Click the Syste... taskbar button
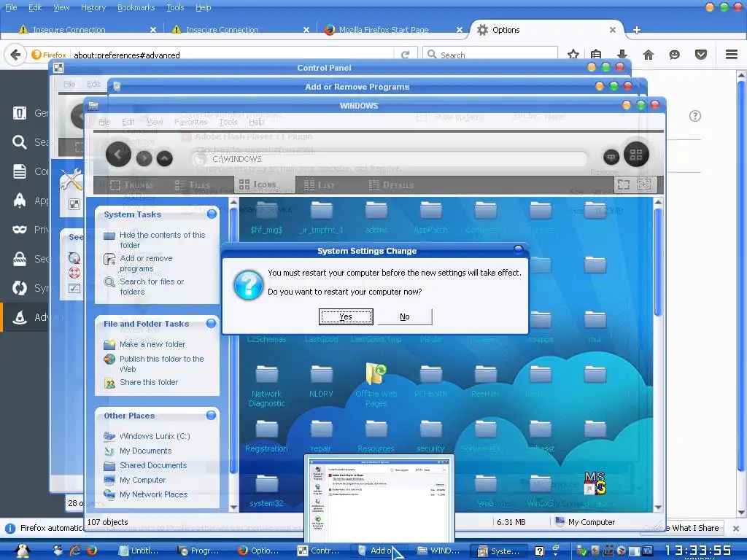747x560 pixels. 499,551
